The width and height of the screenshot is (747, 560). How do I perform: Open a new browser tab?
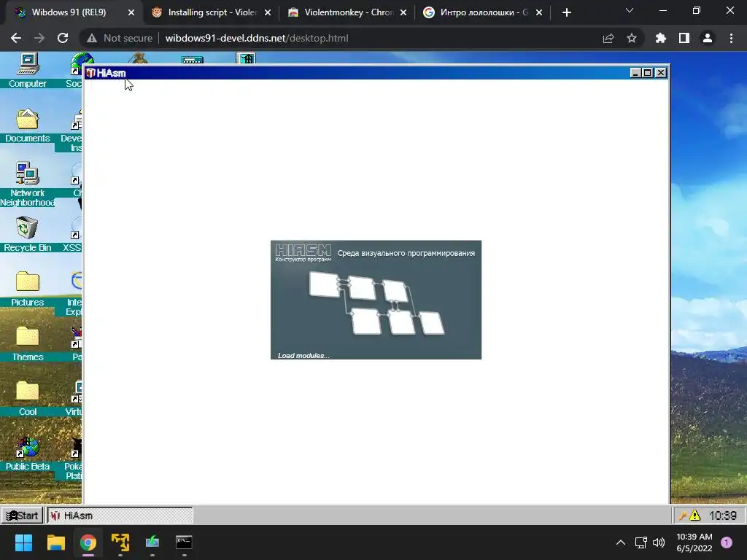click(566, 12)
